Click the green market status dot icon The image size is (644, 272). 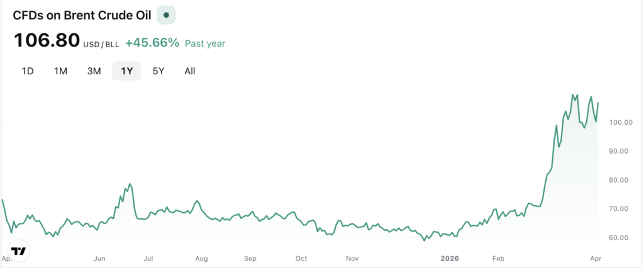coord(166,15)
